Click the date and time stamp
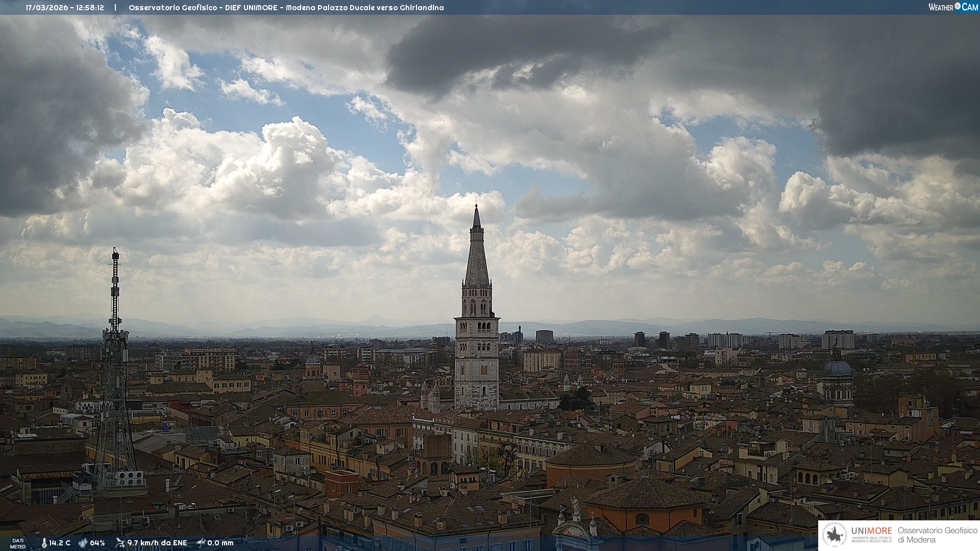980x551 pixels. [65, 8]
